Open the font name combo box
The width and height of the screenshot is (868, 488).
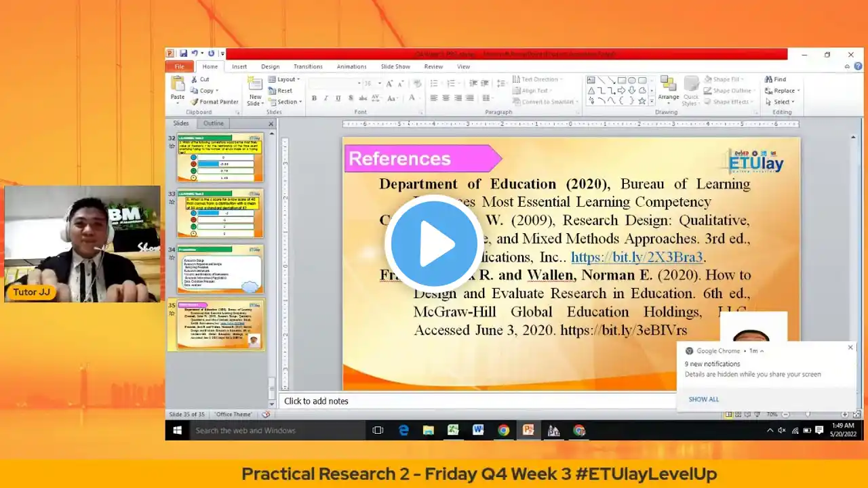click(x=334, y=83)
